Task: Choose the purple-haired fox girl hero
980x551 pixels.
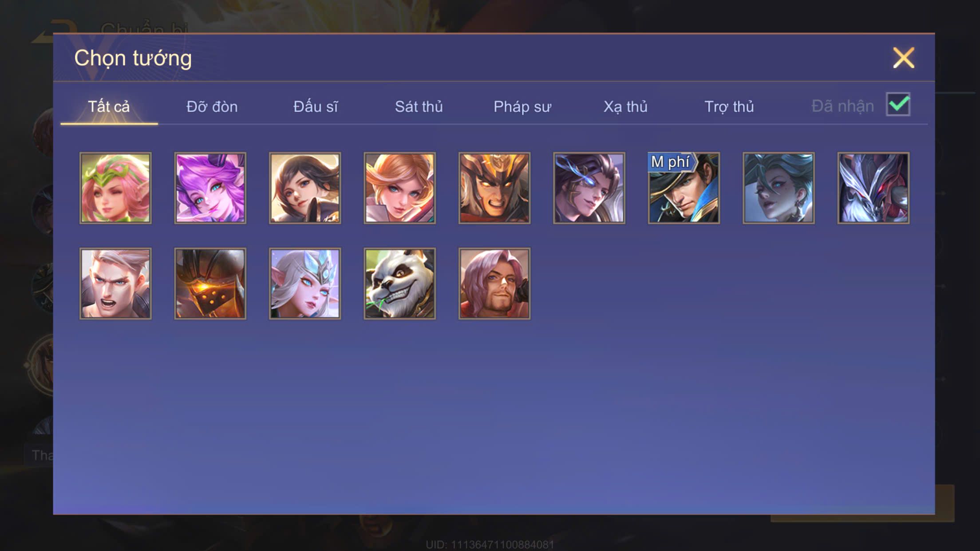Action: (210, 188)
